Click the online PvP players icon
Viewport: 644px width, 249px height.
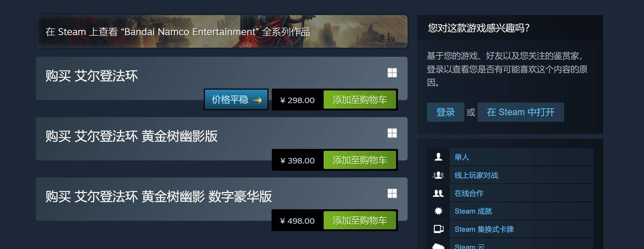click(x=438, y=175)
